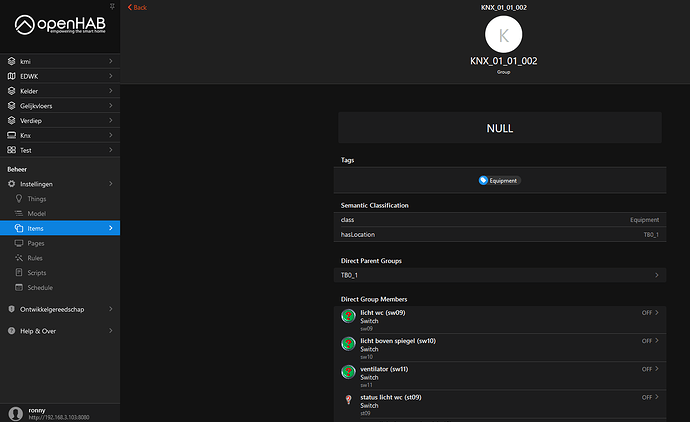
Task: Expand the Gelijkvloers sidebar chevron
Action: 111,106
